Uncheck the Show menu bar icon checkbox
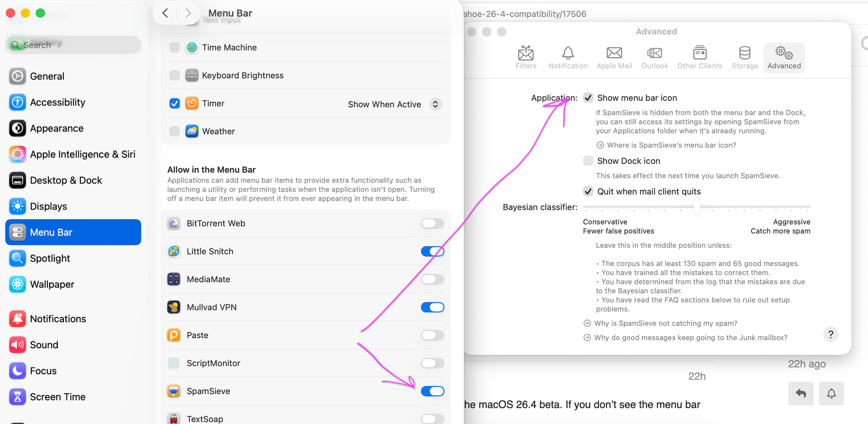The width and height of the screenshot is (868, 424). tap(588, 98)
